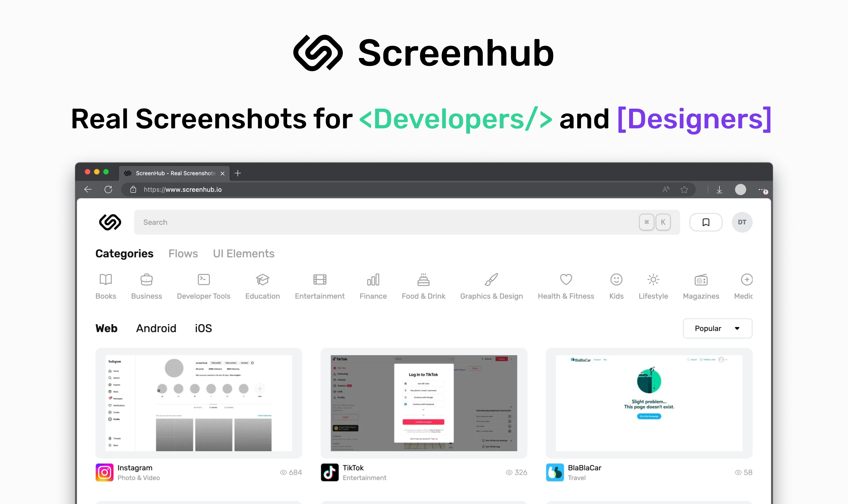This screenshot has height=504, width=848.
Task: Open the browser downloads icon
Action: 719,190
